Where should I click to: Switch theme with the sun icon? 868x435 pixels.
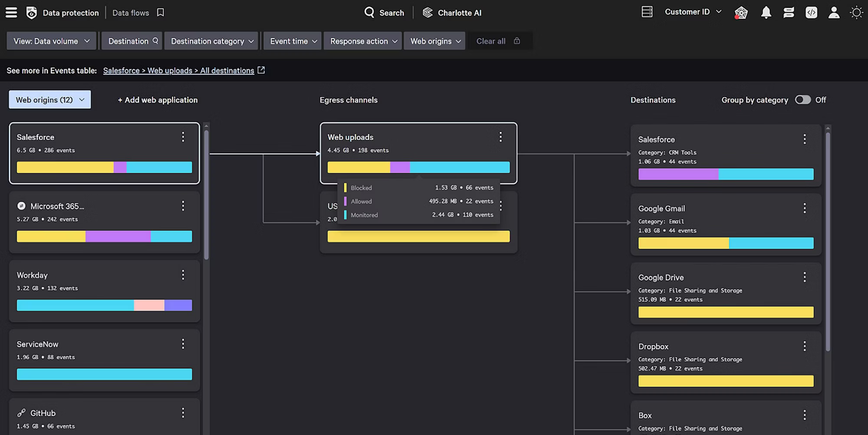coord(856,13)
